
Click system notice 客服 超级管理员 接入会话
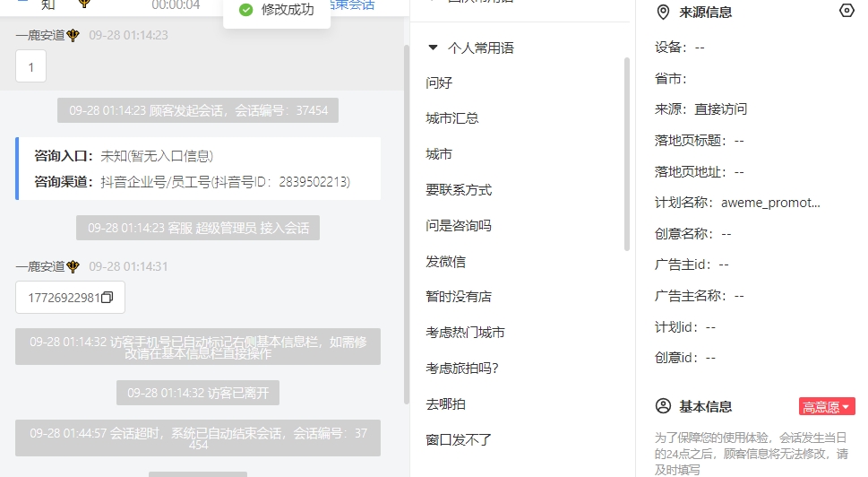pyautogui.click(x=198, y=228)
